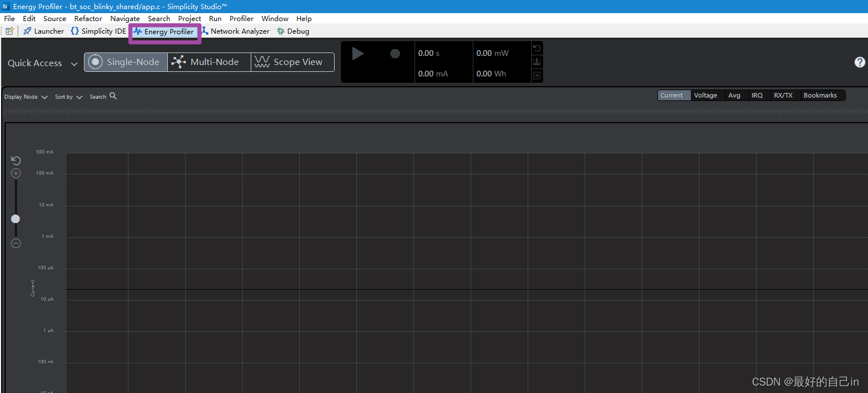Open the Source menu
The width and height of the screenshot is (868, 393).
(x=55, y=19)
